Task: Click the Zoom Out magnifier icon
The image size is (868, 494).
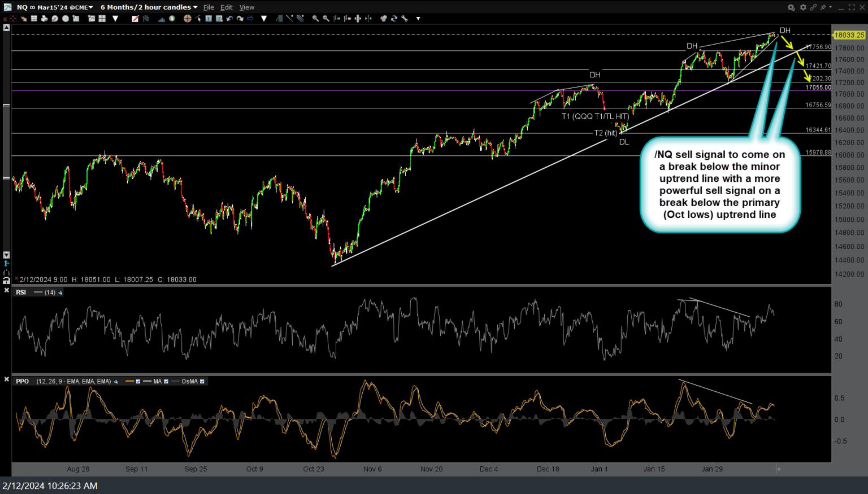Action: tap(325, 19)
